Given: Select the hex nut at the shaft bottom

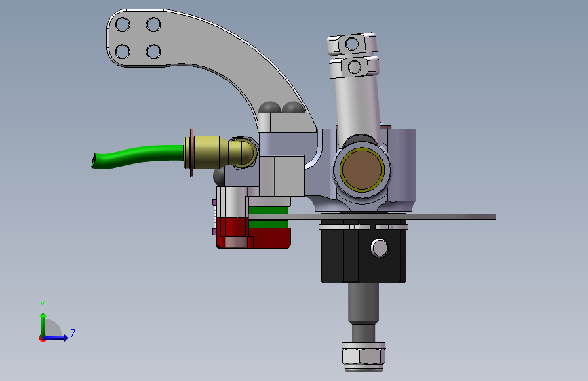Looking at the screenshot, I should [x=364, y=356].
